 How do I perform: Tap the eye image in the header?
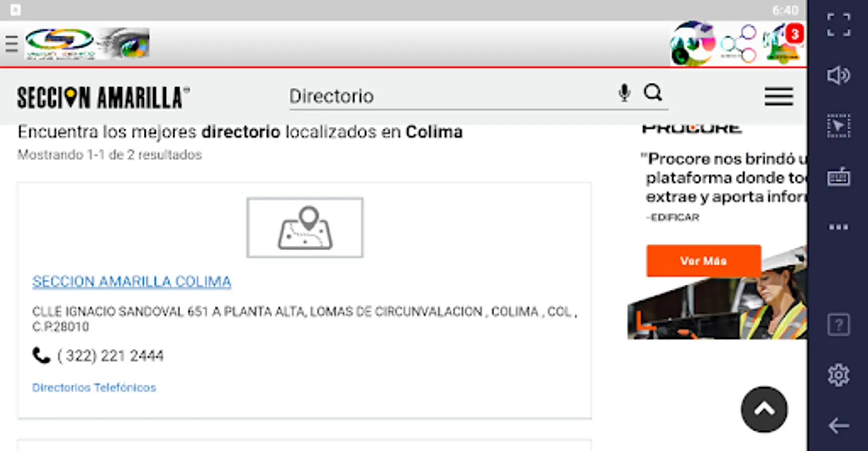pos(124,43)
